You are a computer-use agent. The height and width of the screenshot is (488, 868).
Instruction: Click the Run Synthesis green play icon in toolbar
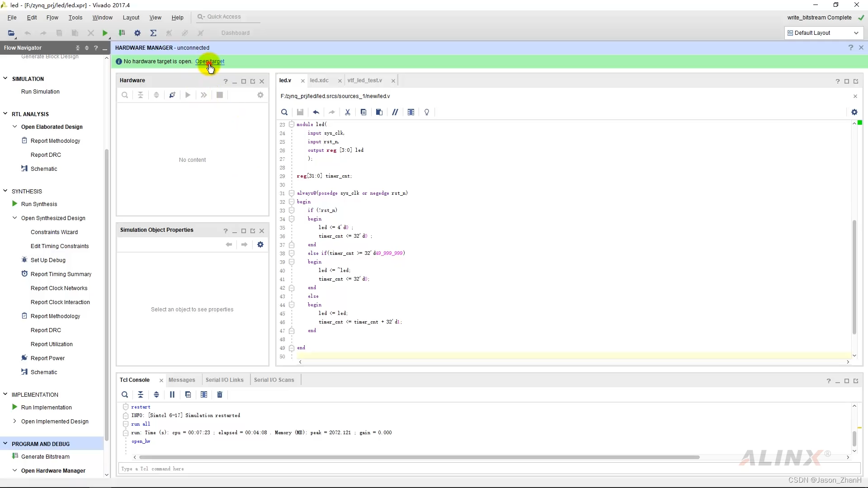(x=105, y=33)
